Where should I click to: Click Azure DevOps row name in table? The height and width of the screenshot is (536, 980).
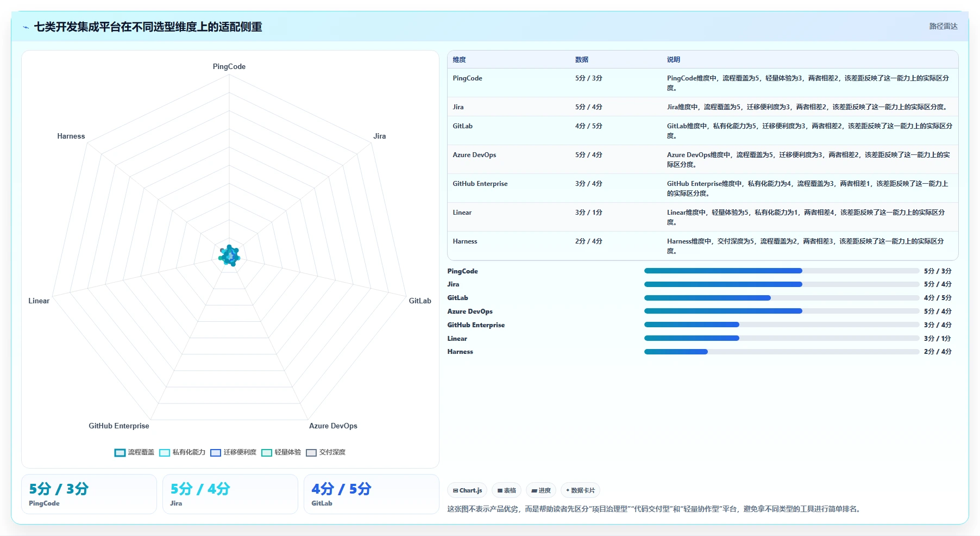474,155
